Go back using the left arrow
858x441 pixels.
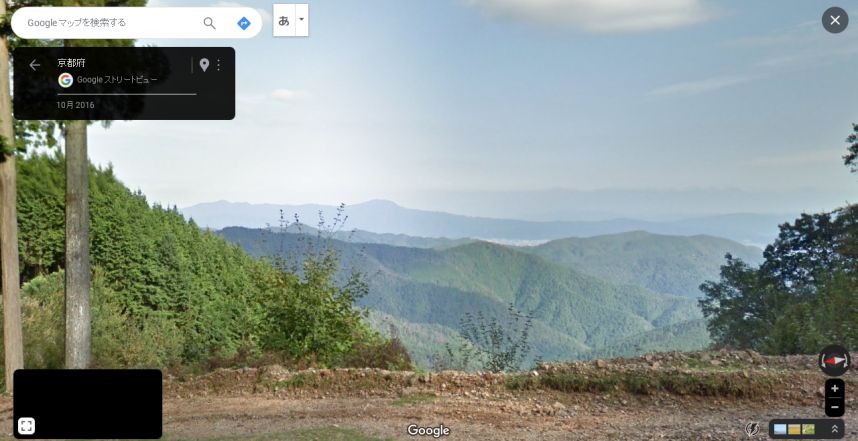(x=35, y=65)
